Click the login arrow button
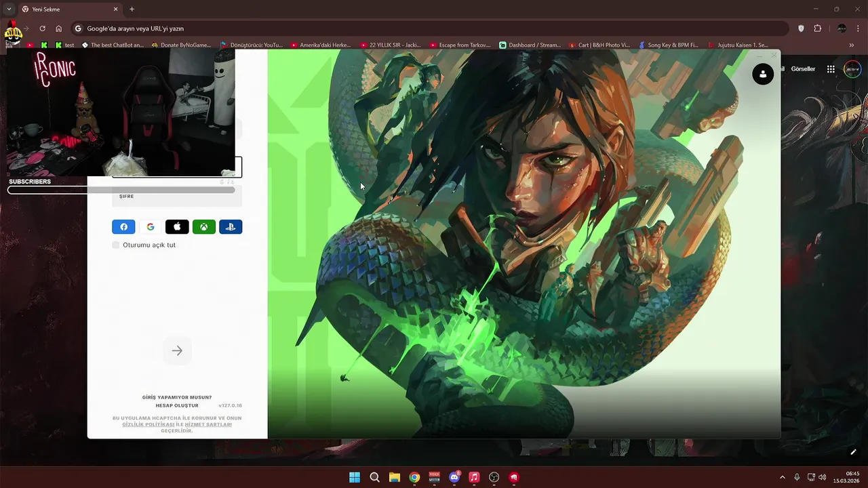Image resolution: width=868 pixels, height=488 pixels. coord(177,350)
